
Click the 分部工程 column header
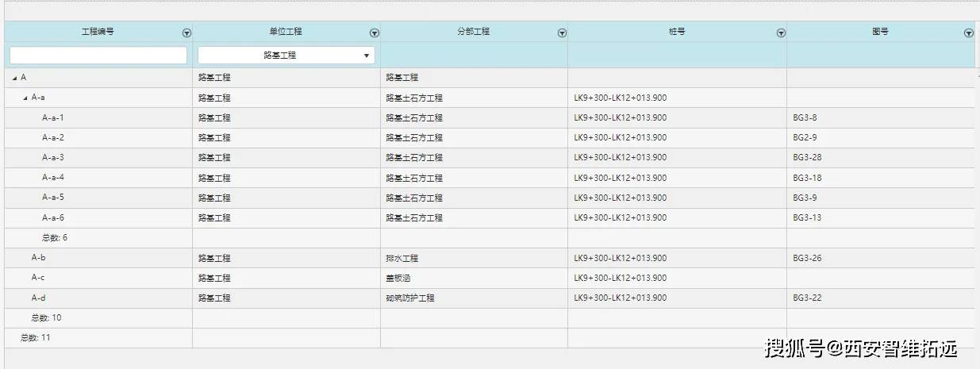(473, 32)
